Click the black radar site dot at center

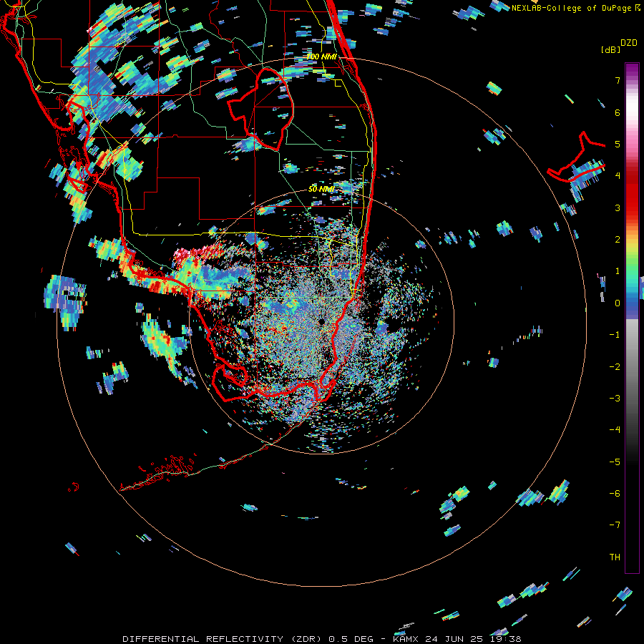[321, 322]
